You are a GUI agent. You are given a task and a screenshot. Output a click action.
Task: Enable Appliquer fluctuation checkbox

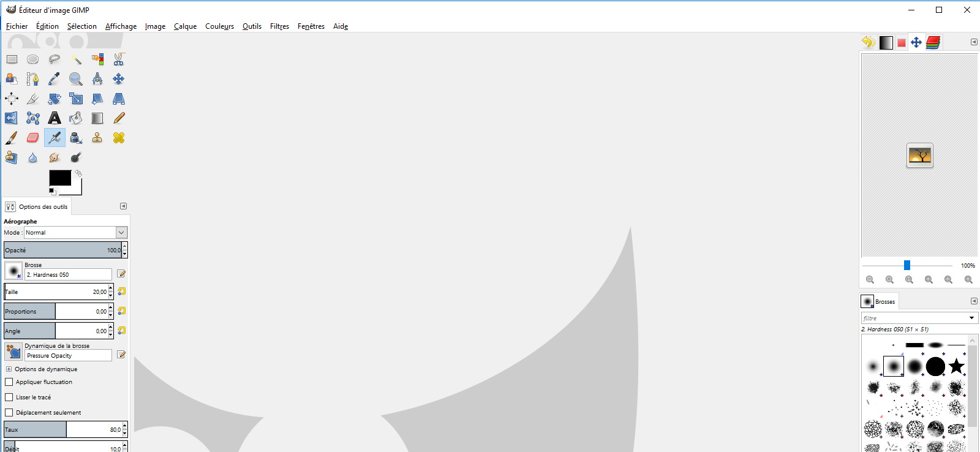point(9,382)
